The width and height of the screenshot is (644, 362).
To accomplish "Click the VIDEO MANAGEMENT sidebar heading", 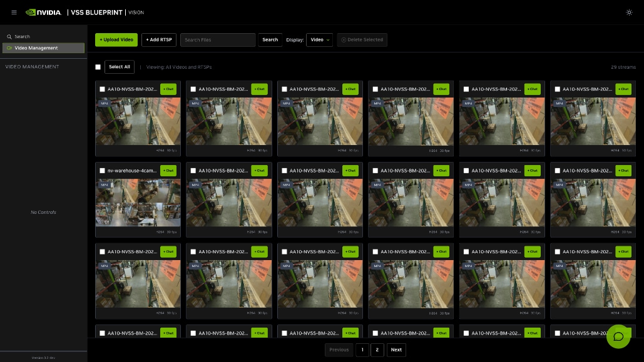I will (x=32, y=66).
